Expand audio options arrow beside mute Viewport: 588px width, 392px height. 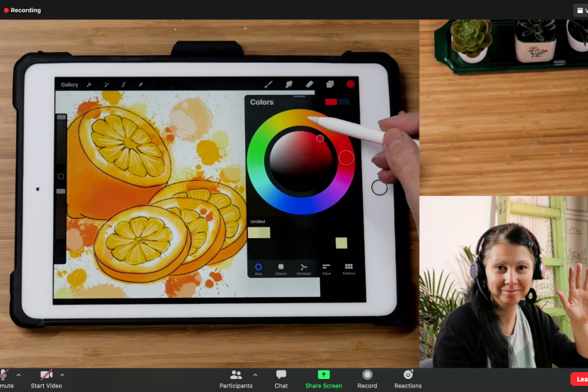click(18, 375)
